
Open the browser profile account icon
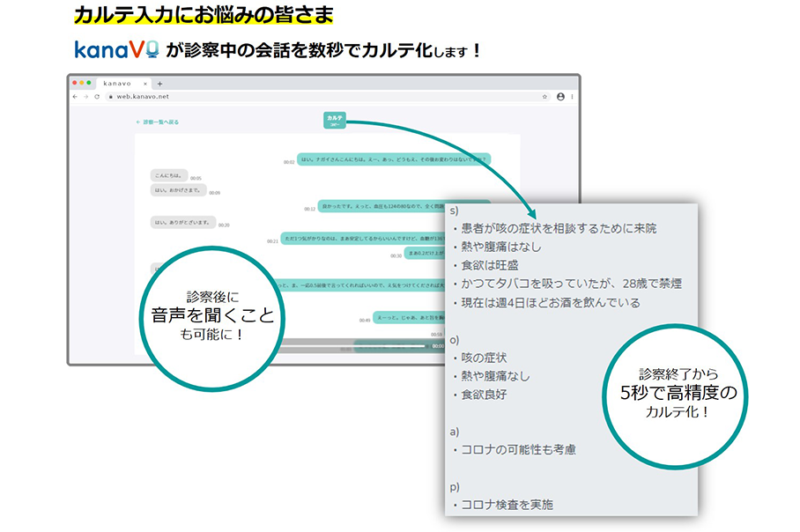coord(560,96)
